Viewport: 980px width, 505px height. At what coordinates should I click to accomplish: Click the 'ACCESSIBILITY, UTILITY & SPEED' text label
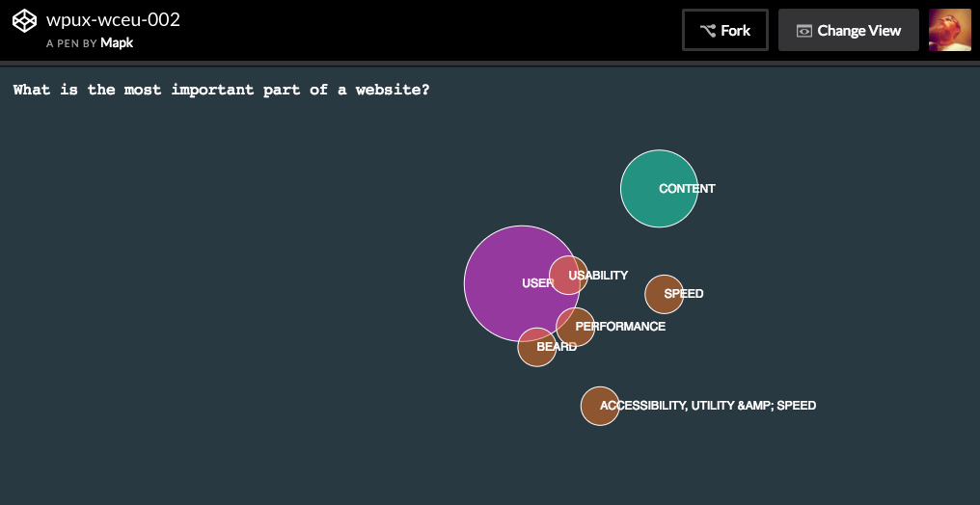coord(708,406)
